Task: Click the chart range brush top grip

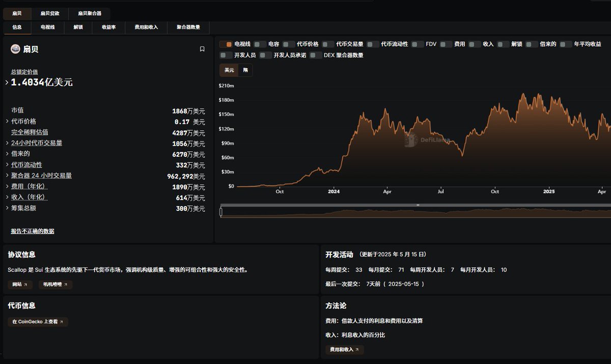Action: tap(418, 205)
